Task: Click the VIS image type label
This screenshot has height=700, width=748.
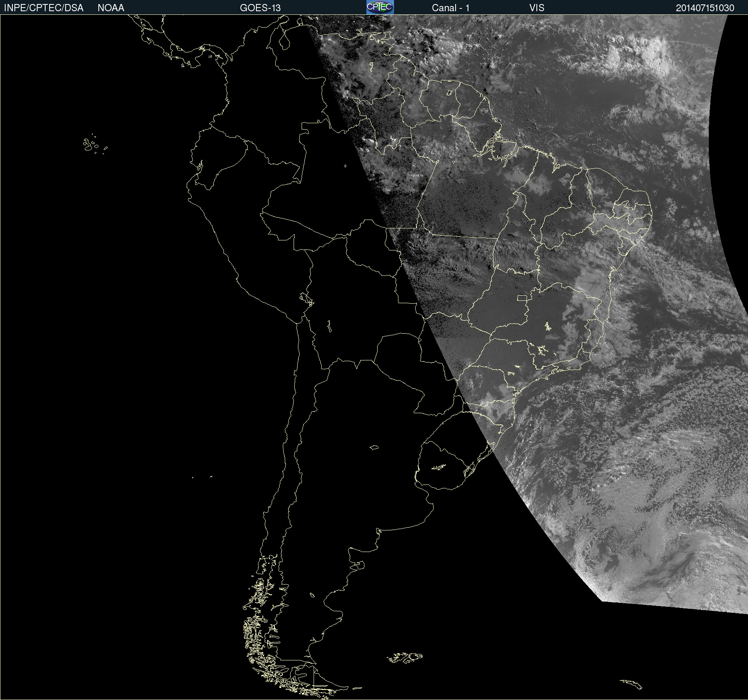Action: coord(536,8)
